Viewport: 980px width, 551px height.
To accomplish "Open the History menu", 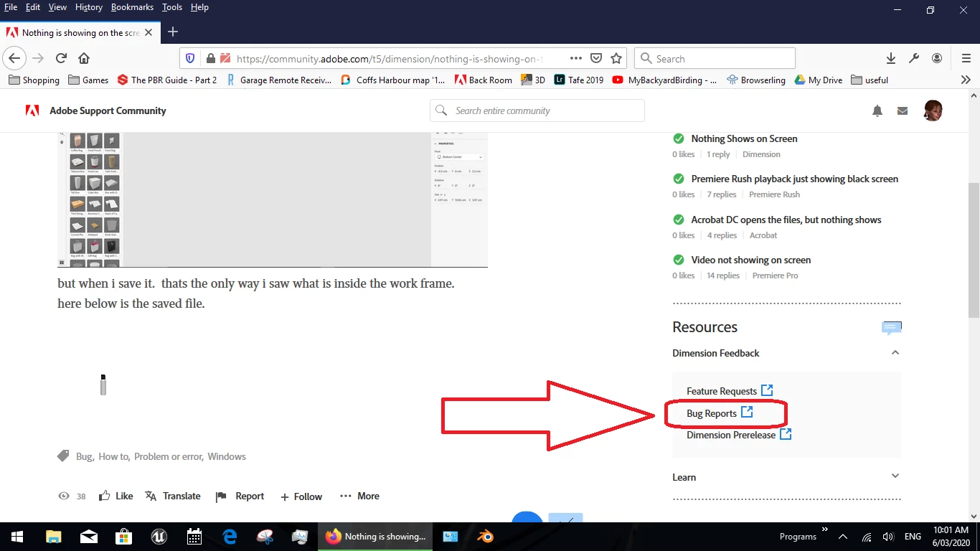I will coord(89,7).
